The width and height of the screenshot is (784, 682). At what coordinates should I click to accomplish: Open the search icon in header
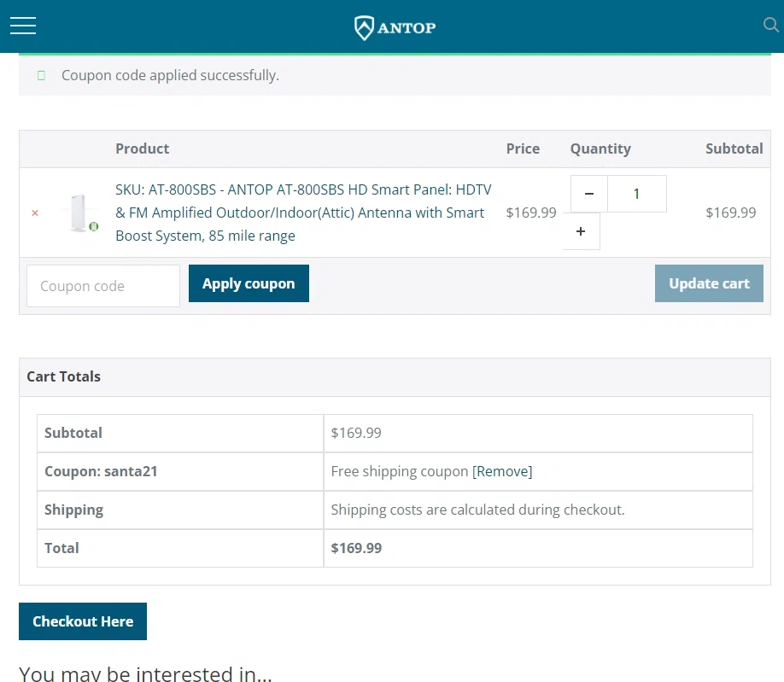770,25
